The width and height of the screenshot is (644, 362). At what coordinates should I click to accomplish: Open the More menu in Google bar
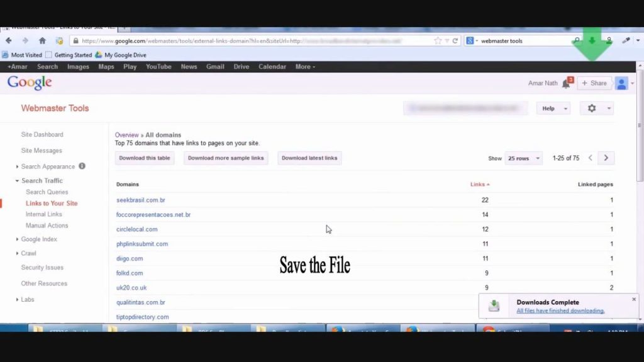click(305, 67)
